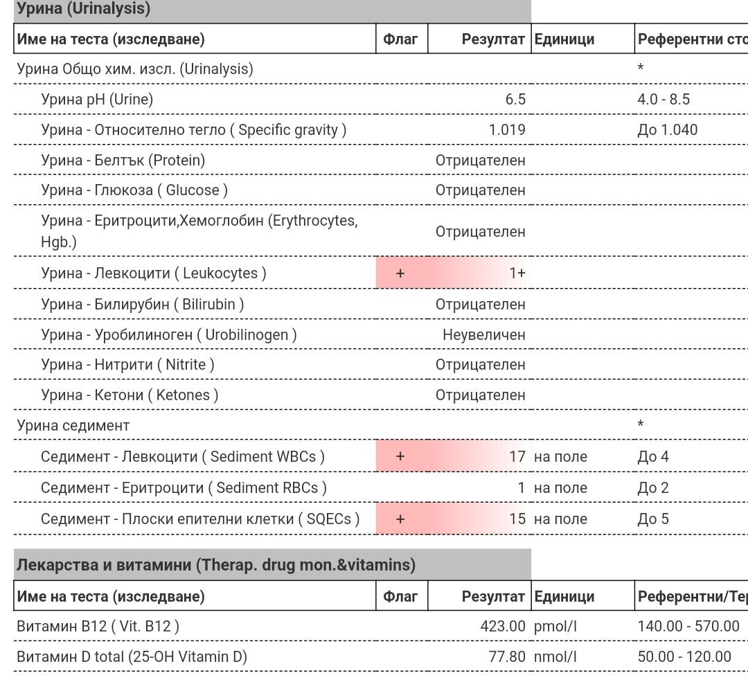
Task: Click the 140.00 - 570.00 reference range
Action: pos(688,626)
